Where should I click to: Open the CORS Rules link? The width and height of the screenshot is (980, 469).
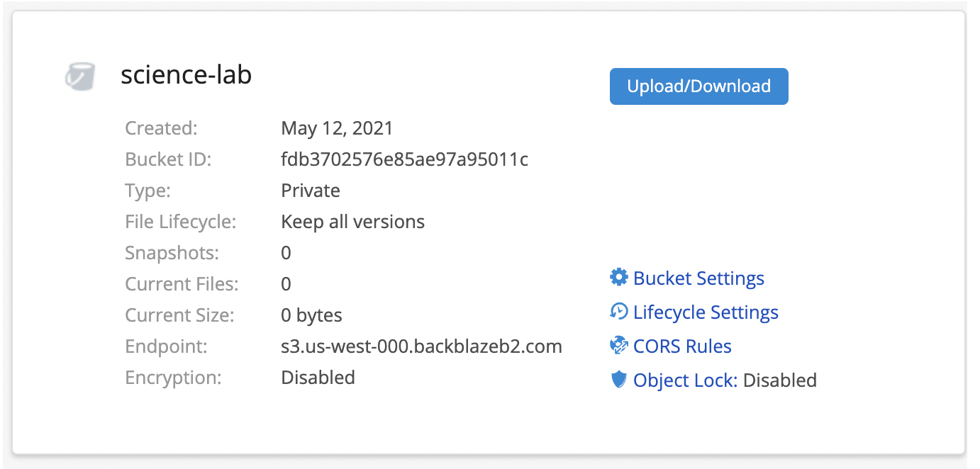click(x=682, y=346)
